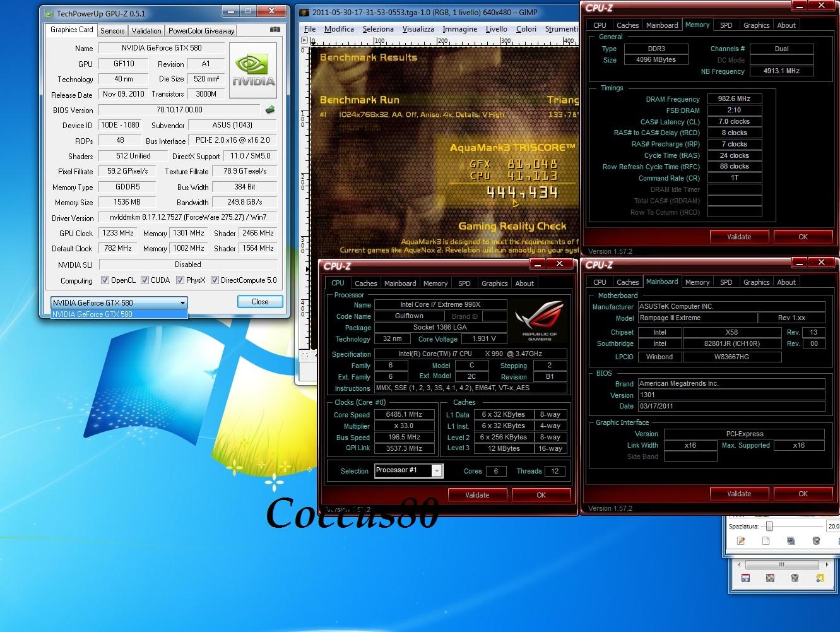This screenshot has width=840, height=632.
Task: Click the GPU-Z BIOS Version field 70.10.17.00.00
Action: [179, 110]
